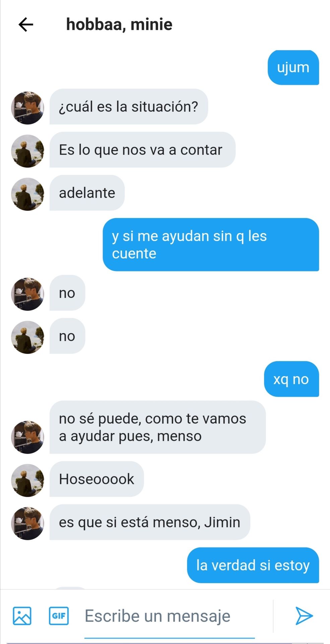Tap avatar beside 'no sé puede' message
This screenshot has height=644, width=330.
coord(27,437)
